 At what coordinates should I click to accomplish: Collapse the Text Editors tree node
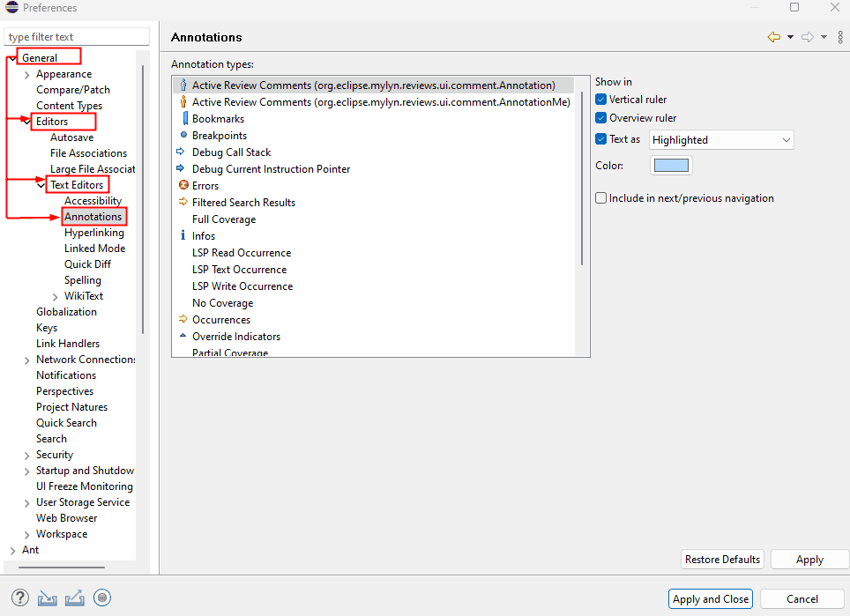(x=41, y=185)
